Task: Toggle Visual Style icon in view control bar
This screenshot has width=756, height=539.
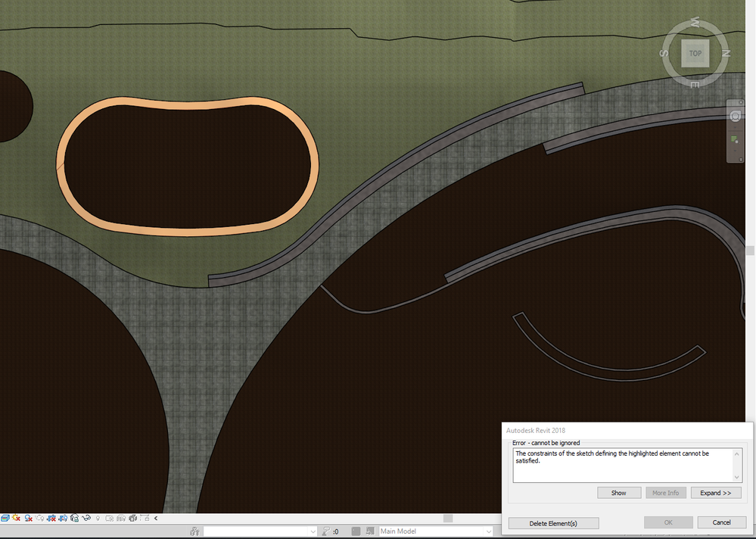Action: pyautogui.click(x=5, y=519)
